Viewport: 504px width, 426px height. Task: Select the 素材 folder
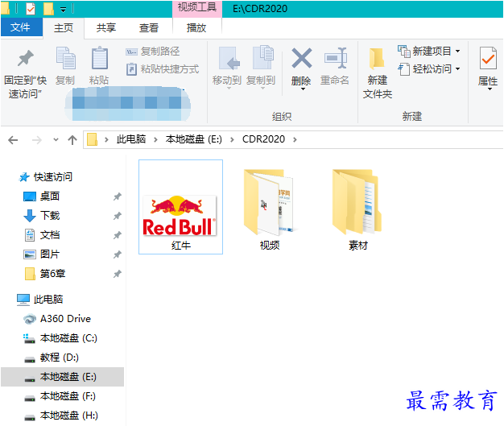coord(357,209)
